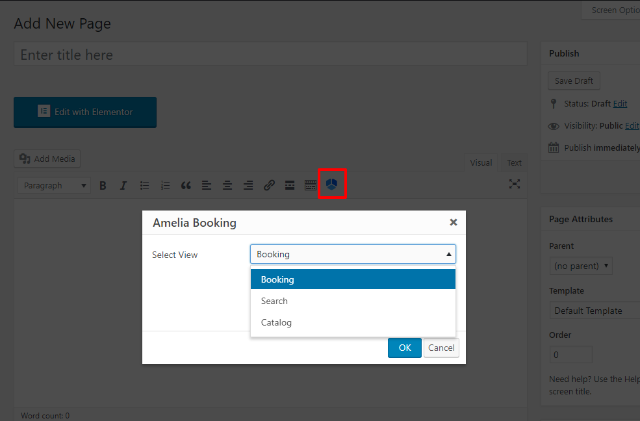Switch to the Text editor tab
This screenshot has width=640, height=421.
(514, 163)
